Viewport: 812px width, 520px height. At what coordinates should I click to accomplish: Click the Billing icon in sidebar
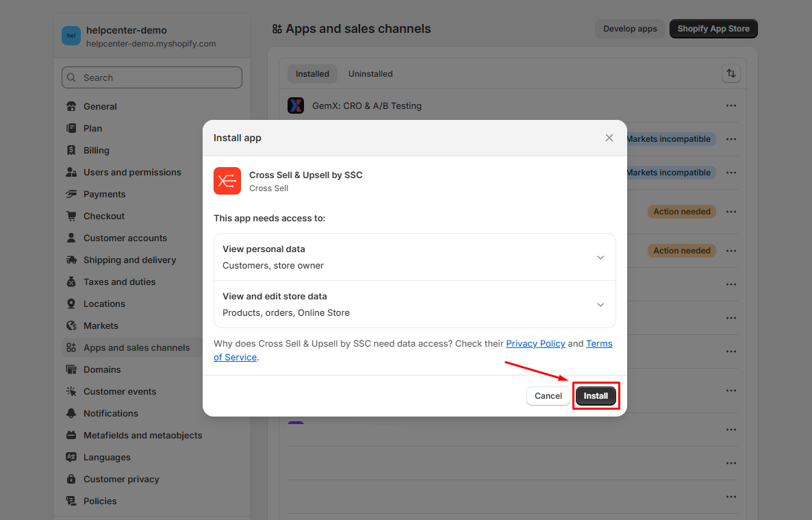pyautogui.click(x=71, y=150)
